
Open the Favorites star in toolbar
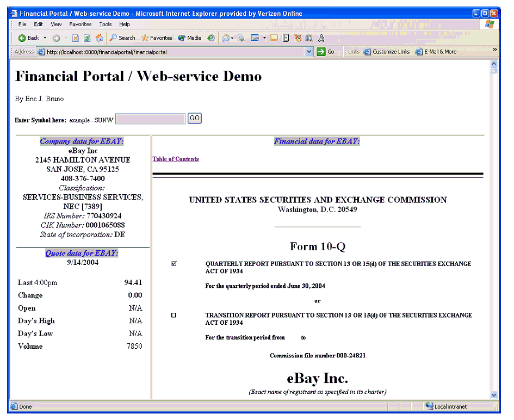click(157, 38)
